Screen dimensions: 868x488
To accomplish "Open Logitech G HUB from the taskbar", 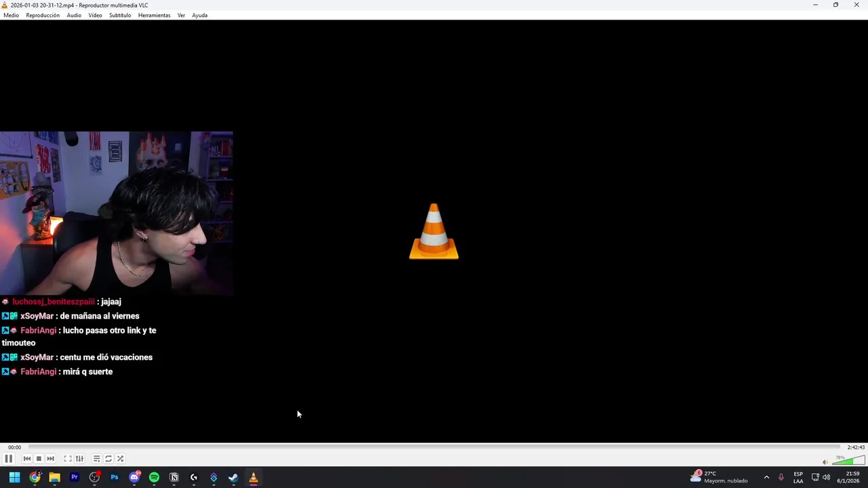I will click(x=194, y=477).
